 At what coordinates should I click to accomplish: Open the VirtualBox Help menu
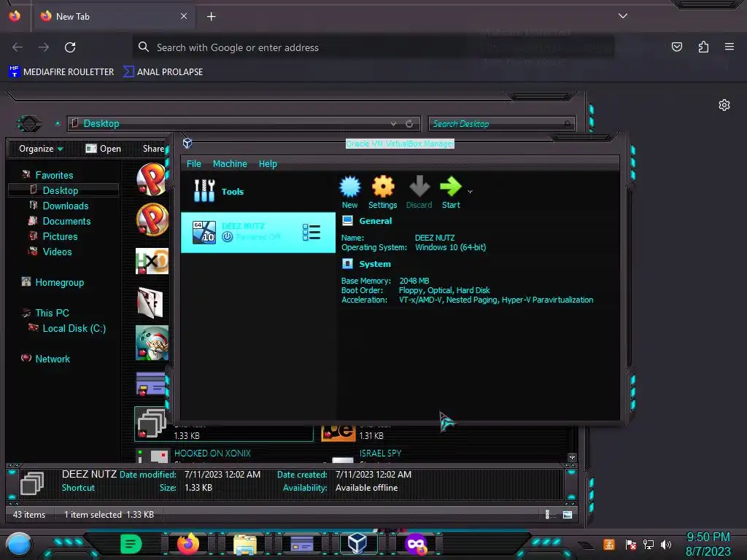tap(268, 164)
